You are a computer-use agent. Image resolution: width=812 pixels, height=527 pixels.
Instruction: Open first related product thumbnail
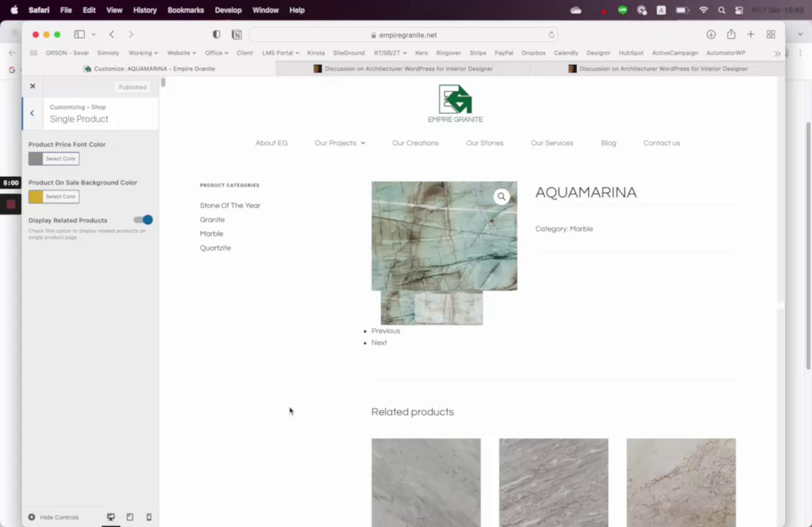coord(426,482)
